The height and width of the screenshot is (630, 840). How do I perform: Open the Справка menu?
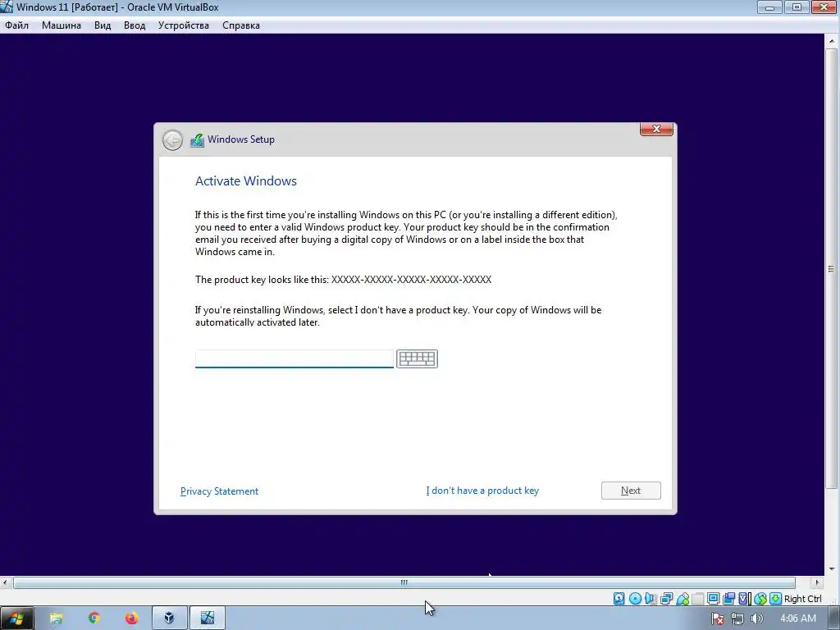(x=241, y=25)
